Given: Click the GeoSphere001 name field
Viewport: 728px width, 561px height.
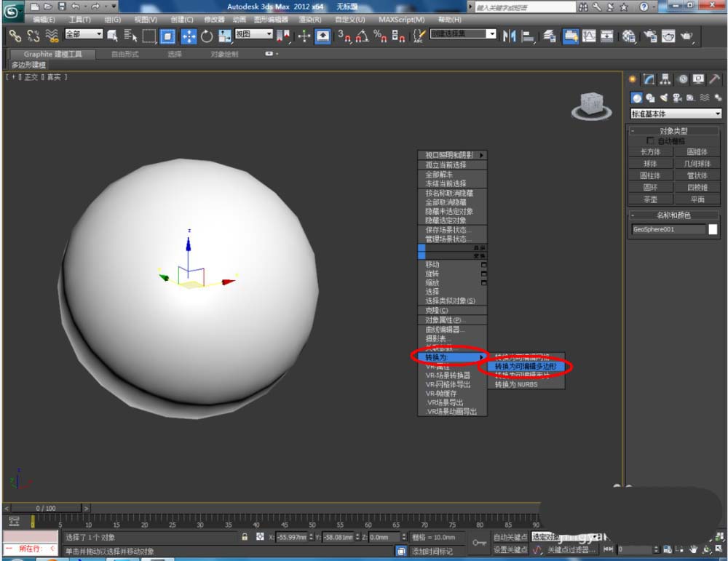Looking at the screenshot, I should tap(668, 229).
